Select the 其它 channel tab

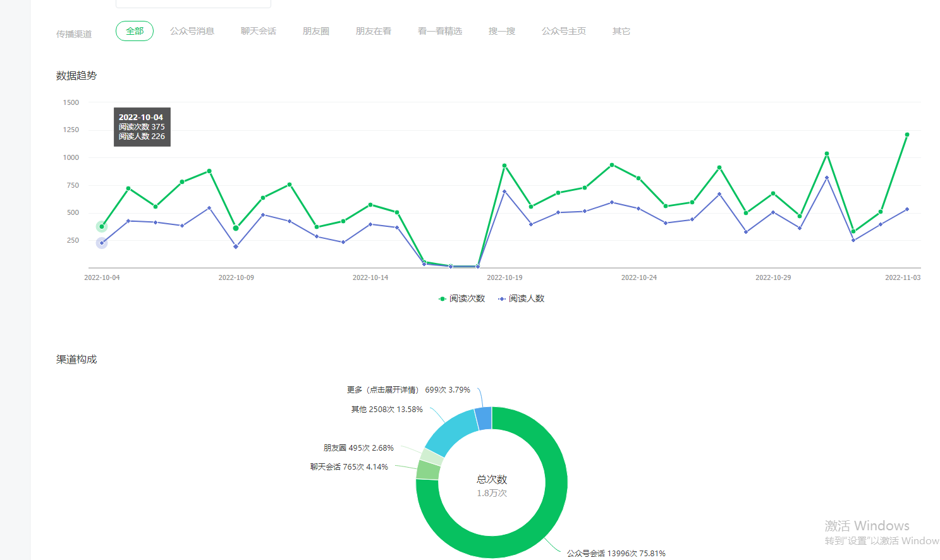(621, 31)
